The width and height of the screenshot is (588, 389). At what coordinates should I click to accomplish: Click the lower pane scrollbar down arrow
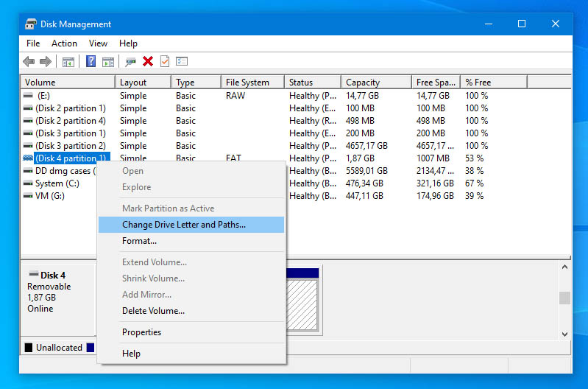(x=564, y=334)
